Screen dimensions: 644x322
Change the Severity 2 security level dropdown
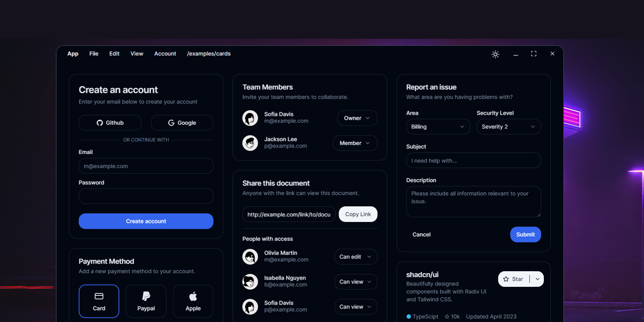pyautogui.click(x=508, y=126)
